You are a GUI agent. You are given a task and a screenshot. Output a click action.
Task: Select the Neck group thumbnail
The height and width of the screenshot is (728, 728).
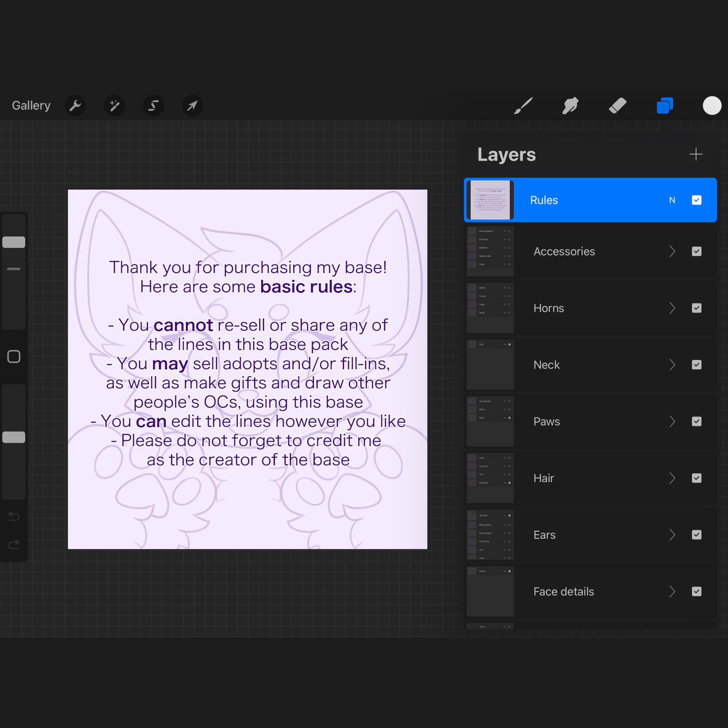[490, 364]
